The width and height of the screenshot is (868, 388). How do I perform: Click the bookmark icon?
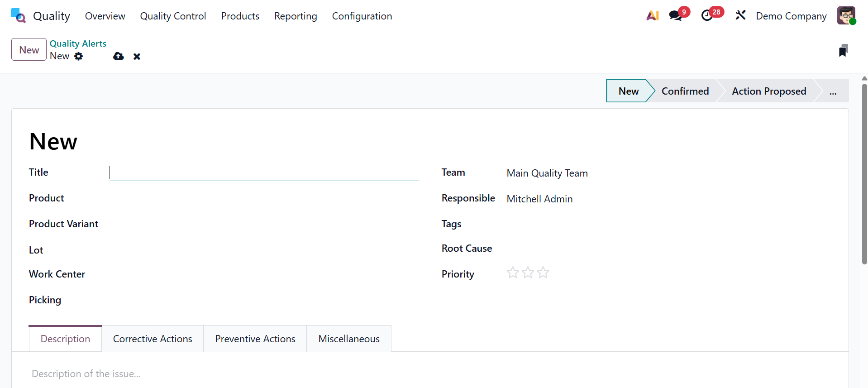pos(843,50)
